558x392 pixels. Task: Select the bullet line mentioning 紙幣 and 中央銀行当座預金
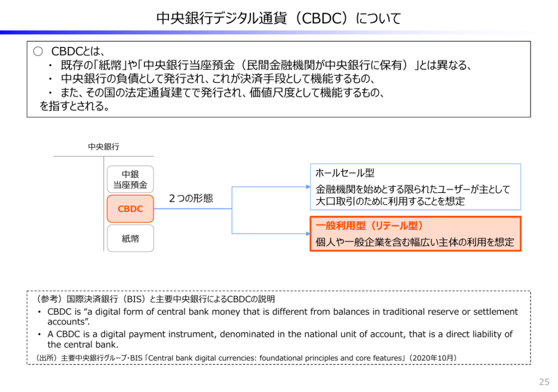266,65
